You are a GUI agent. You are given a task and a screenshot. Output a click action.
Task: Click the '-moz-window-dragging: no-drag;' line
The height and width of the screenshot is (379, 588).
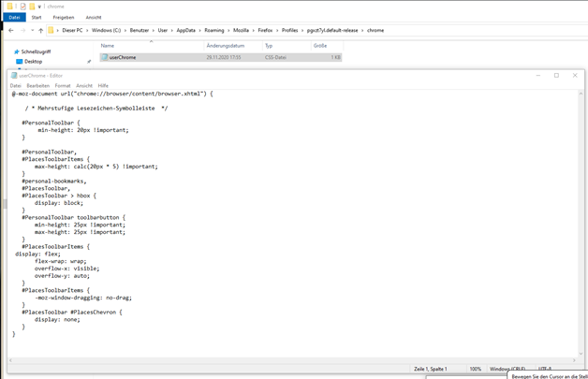[x=83, y=298]
